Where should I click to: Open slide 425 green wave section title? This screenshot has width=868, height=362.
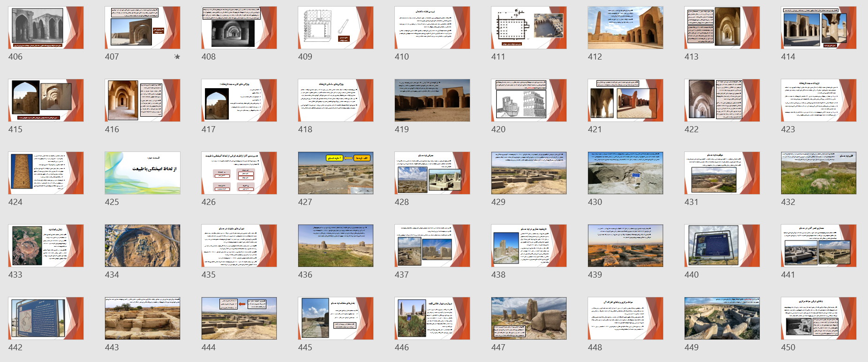click(x=143, y=173)
